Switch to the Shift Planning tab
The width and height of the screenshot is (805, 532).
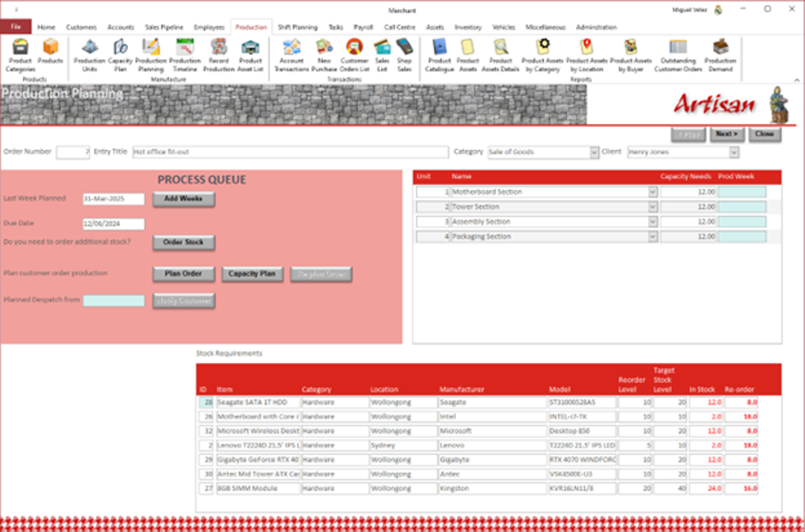point(296,28)
